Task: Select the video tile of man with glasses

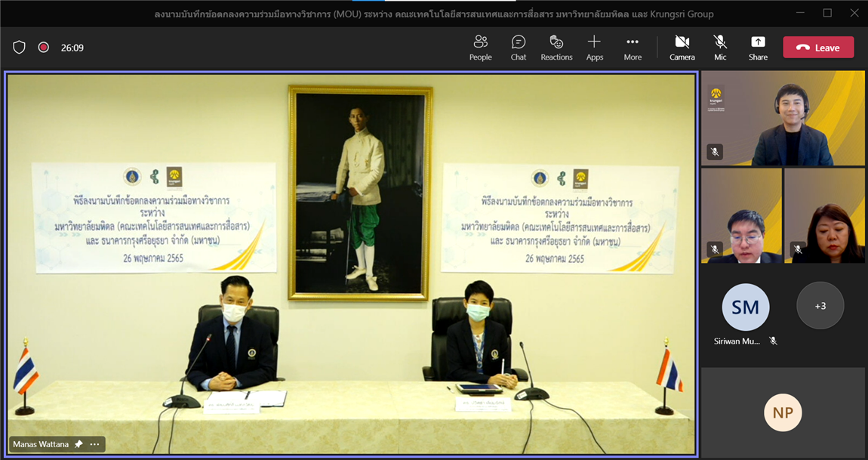Action: 741,216
